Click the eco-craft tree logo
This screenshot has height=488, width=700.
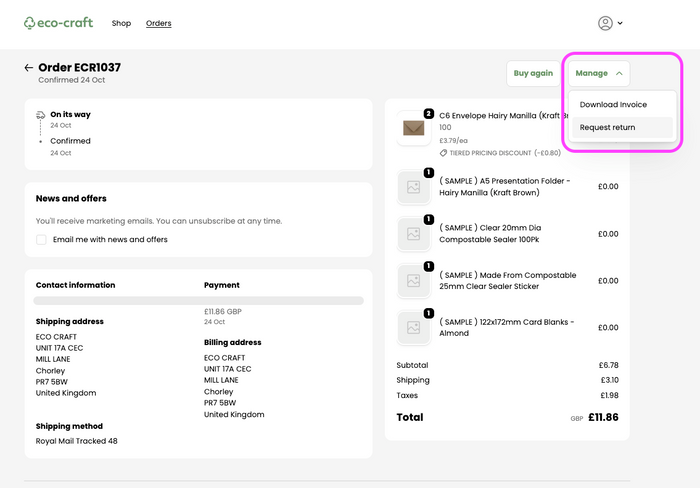click(31, 23)
